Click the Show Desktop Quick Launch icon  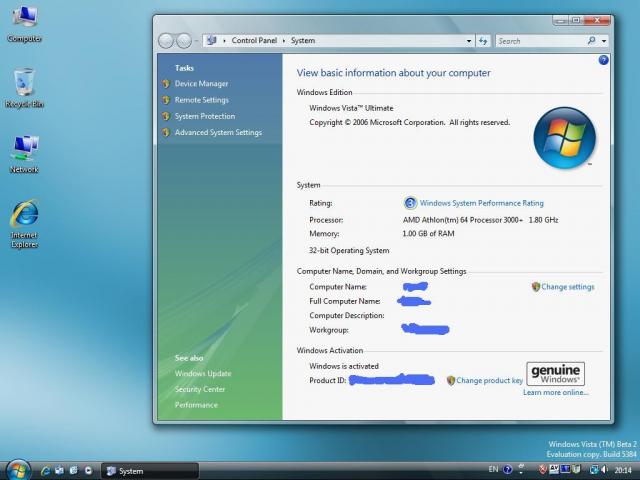tap(60, 471)
